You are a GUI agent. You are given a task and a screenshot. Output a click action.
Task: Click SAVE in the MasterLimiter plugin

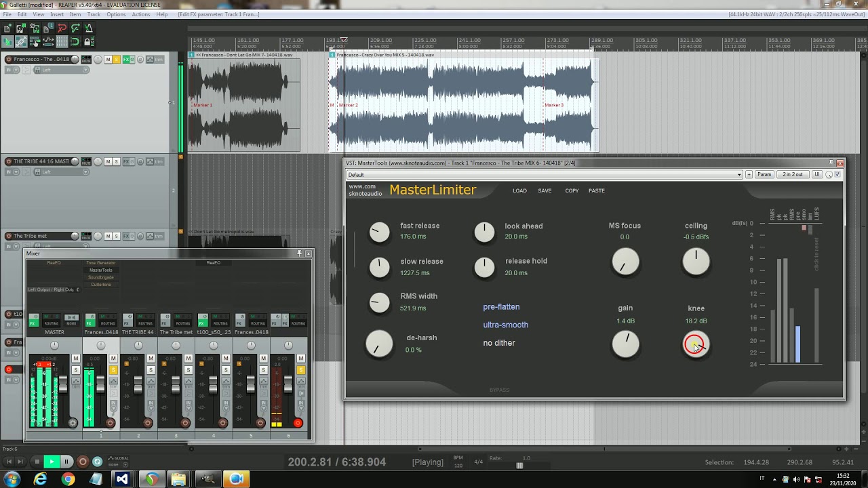click(x=545, y=190)
